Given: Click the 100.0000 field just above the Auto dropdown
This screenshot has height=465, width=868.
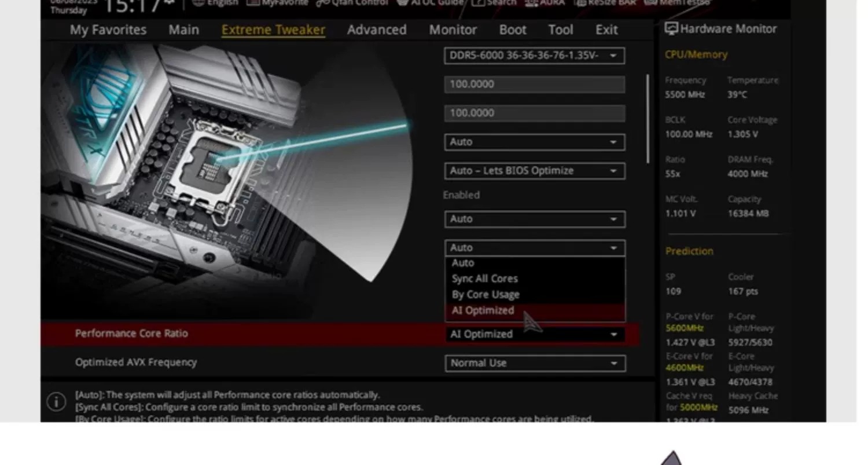Looking at the screenshot, I should tap(535, 113).
